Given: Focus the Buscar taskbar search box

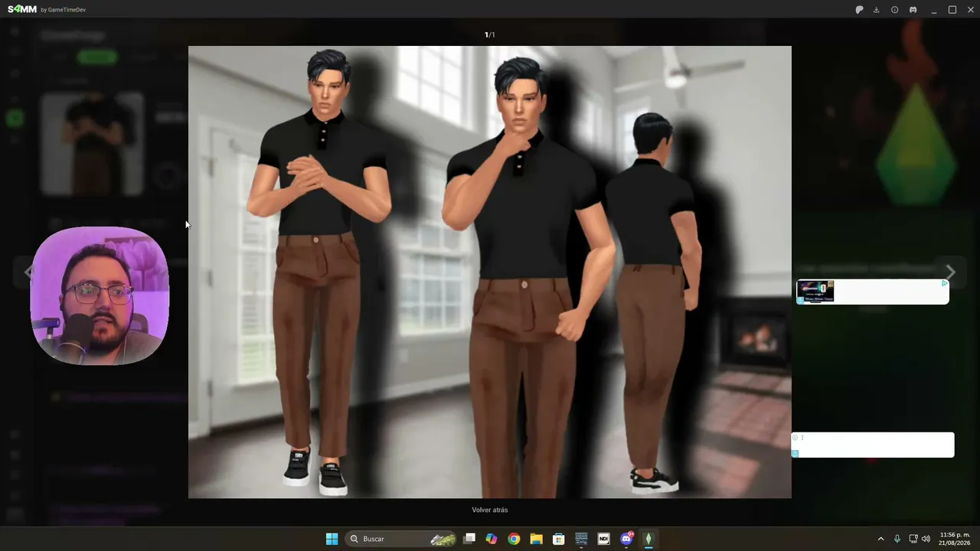Looking at the screenshot, I should (x=402, y=539).
